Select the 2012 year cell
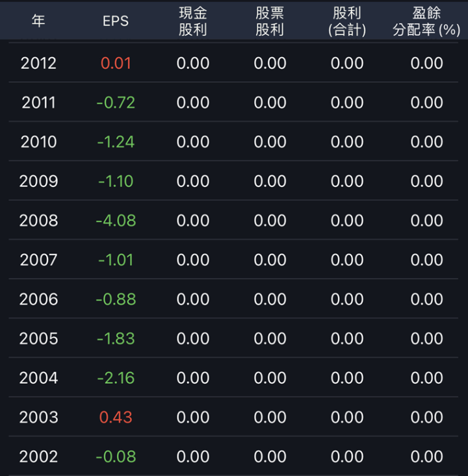468x476 pixels. click(38, 63)
